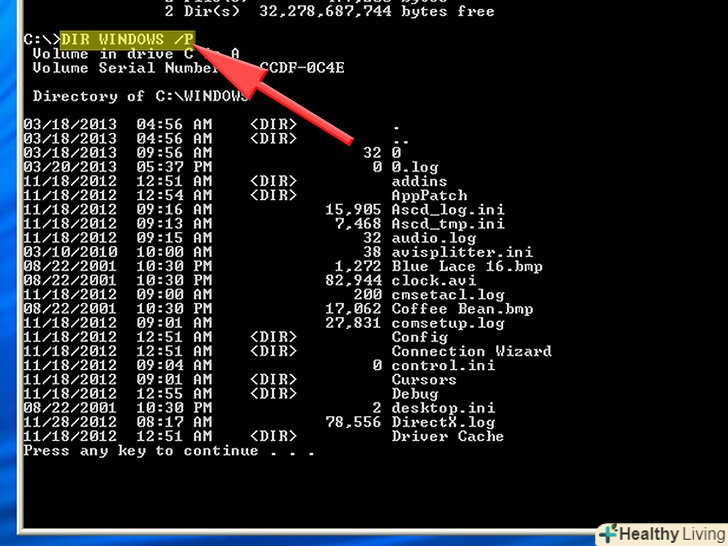Click the date 03/20/2013
This screenshot has height=546, width=728.
point(70,167)
